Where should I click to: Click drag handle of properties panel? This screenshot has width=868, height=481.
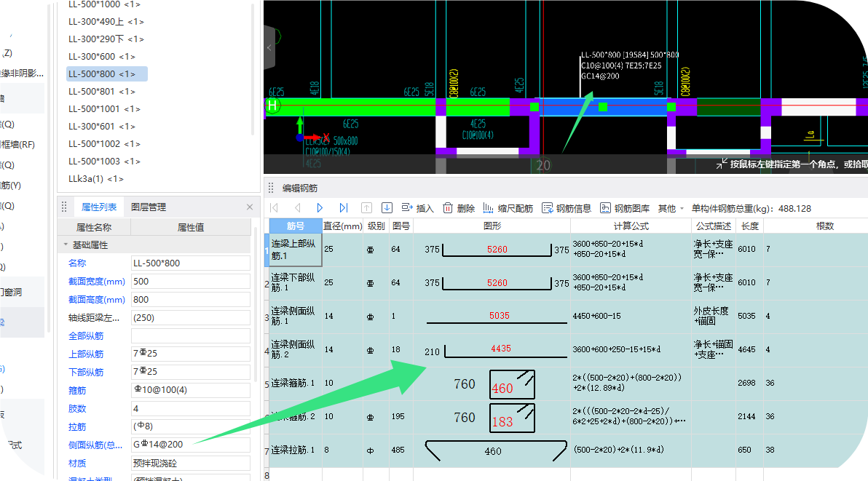64,207
